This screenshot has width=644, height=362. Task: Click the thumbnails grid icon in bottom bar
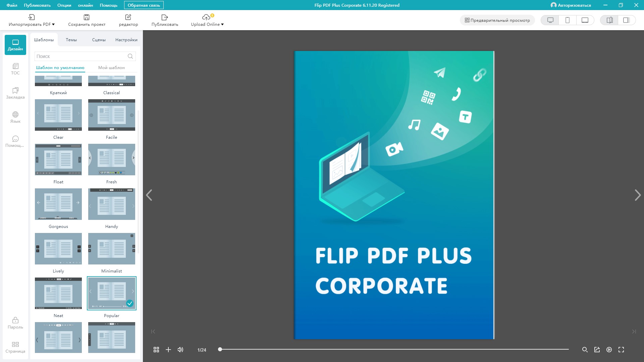[x=156, y=350]
